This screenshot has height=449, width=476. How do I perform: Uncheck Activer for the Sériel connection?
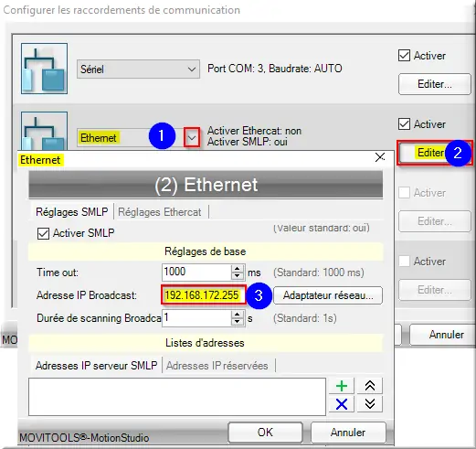[x=404, y=56]
